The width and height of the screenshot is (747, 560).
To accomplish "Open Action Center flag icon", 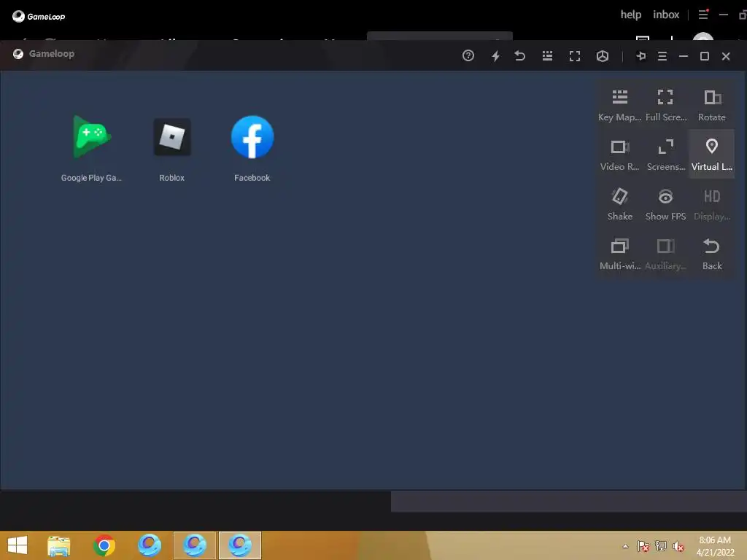I will 643,546.
